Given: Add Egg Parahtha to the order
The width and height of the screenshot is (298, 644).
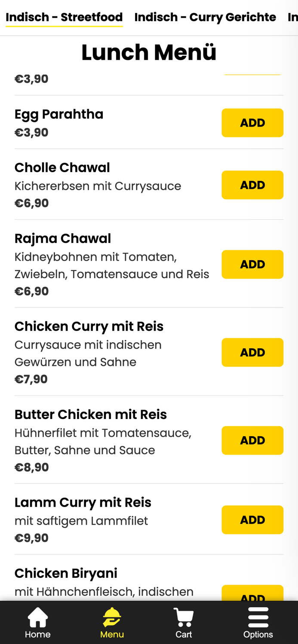Looking at the screenshot, I should pos(253,122).
